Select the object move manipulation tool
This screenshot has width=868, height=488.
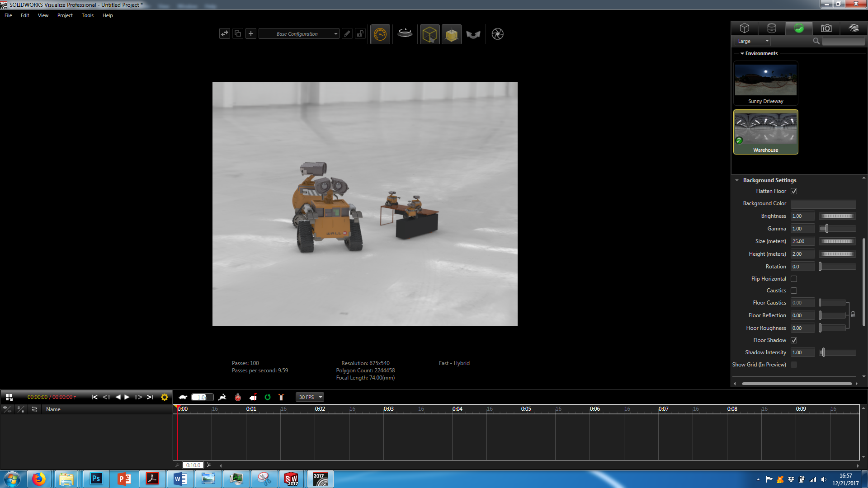[451, 34]
